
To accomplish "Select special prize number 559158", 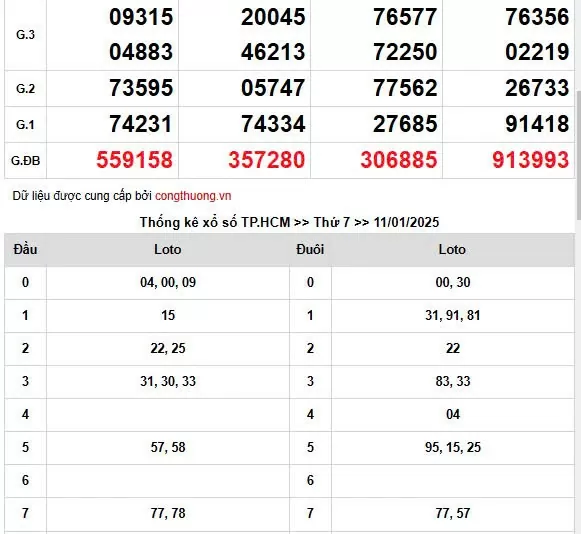I will pyautogui.click(x=135, y=160).
